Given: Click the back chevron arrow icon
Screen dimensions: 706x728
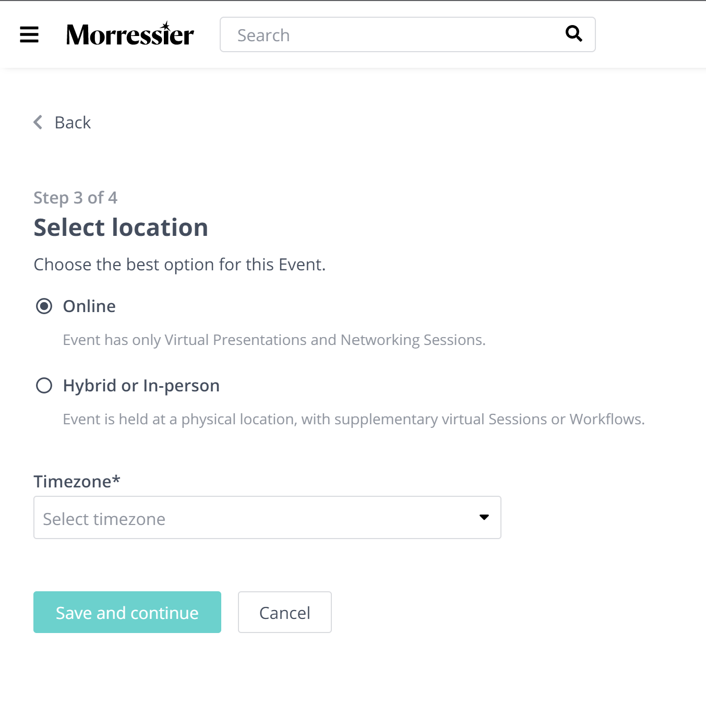Looking at the screenshot, I should coord(38,122).
